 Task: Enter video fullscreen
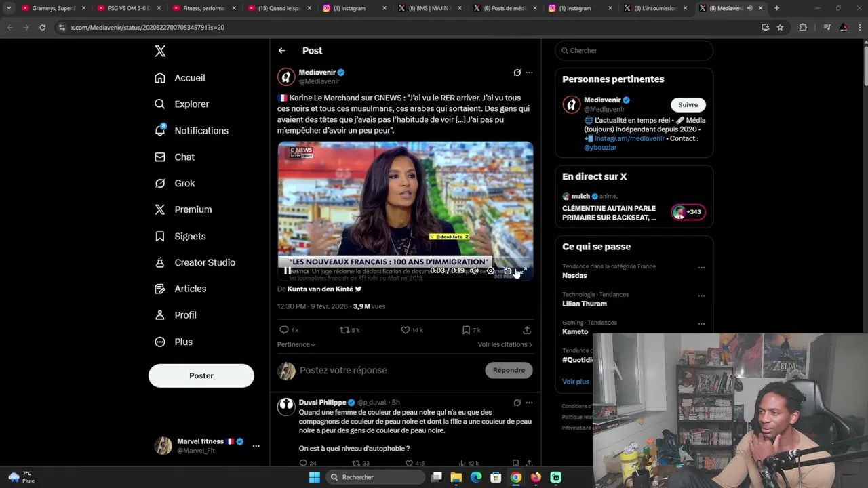point(523,270)
